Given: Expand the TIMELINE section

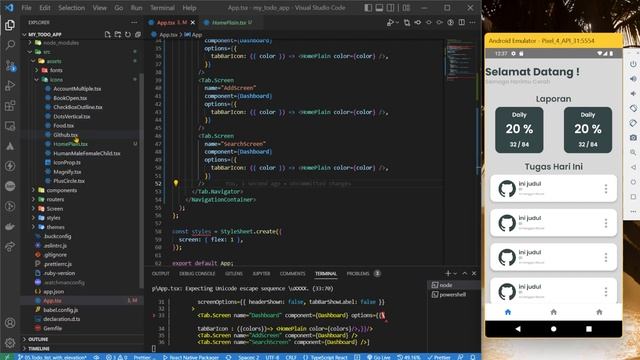Looking at the screenshot, I should point(39,349).
